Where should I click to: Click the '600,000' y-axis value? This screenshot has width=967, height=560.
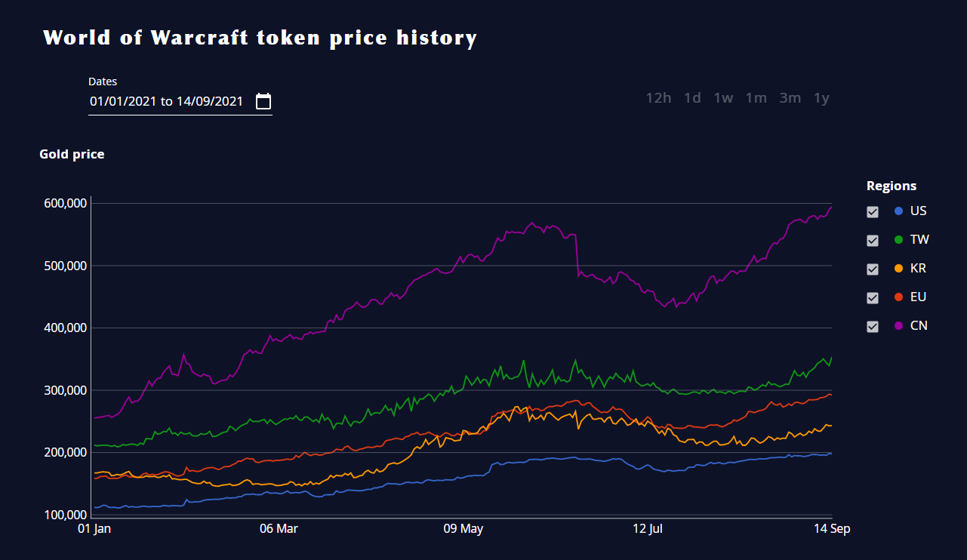(x=66, y=204)
